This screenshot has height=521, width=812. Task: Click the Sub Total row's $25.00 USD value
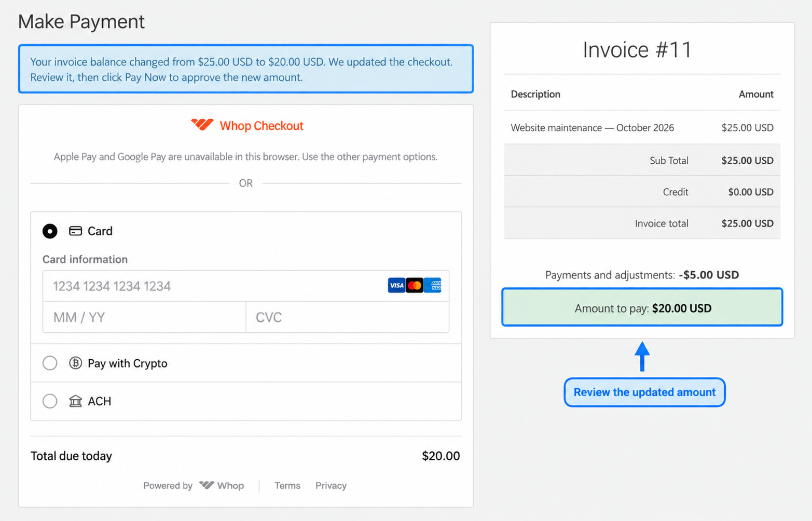click(x=748, y=160)
